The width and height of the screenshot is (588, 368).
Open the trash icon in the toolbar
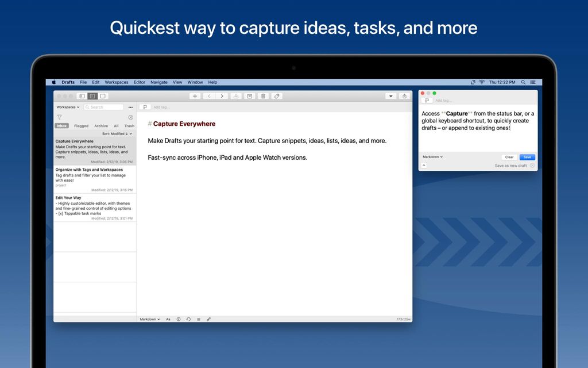pyautogui.click(x=263, y=96)
